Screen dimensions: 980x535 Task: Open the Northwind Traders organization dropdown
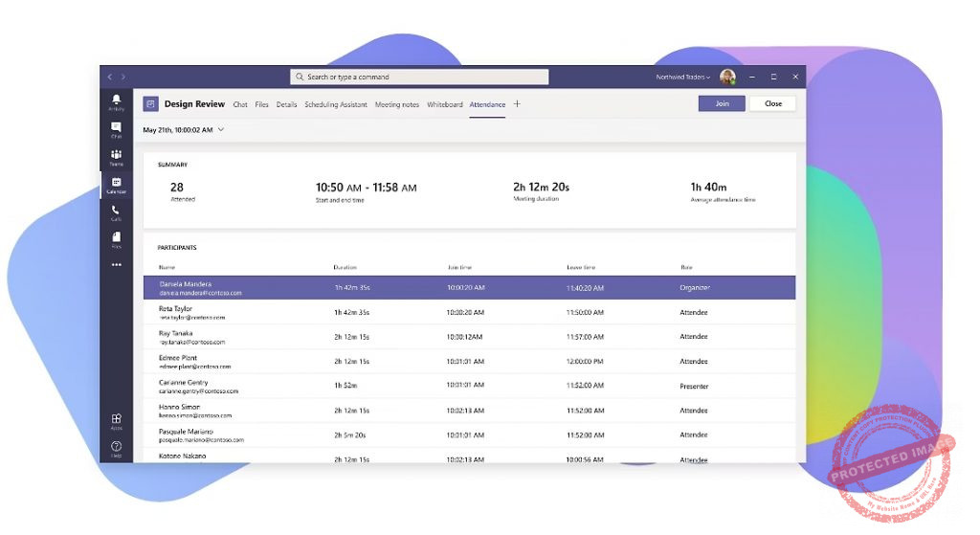[x=682, y=77]
